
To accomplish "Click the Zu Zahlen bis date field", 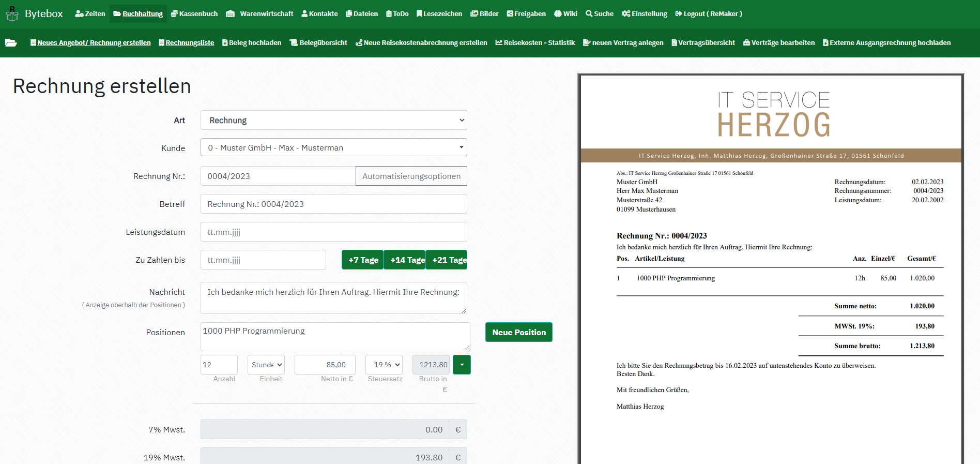I will pos(263,260).
